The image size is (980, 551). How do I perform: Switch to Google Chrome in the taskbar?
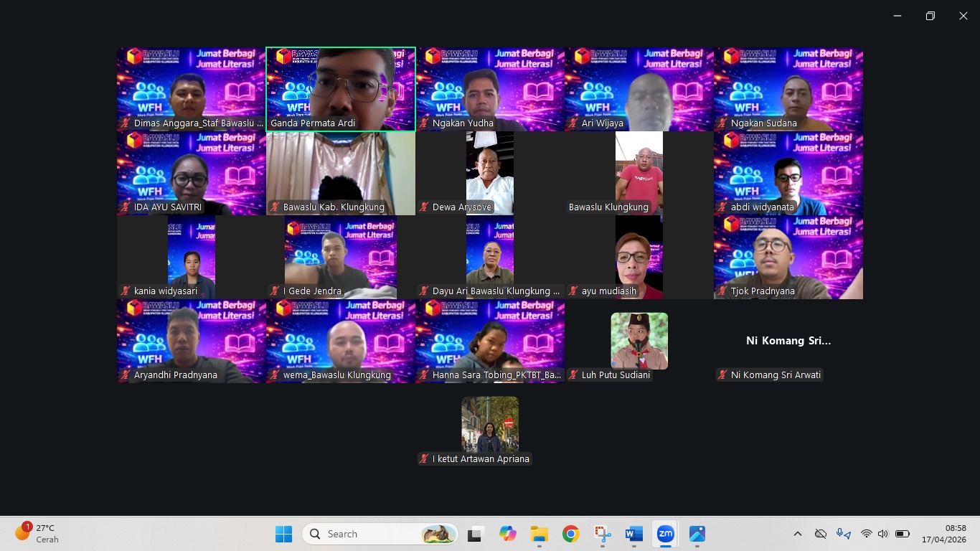pos(570,534)
